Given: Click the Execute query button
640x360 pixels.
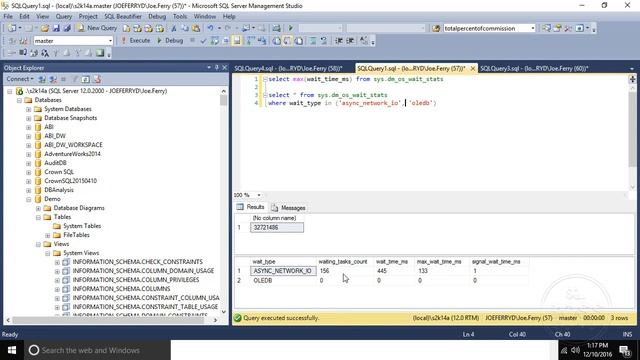Looking at the screenshot, I should (136, 41).
